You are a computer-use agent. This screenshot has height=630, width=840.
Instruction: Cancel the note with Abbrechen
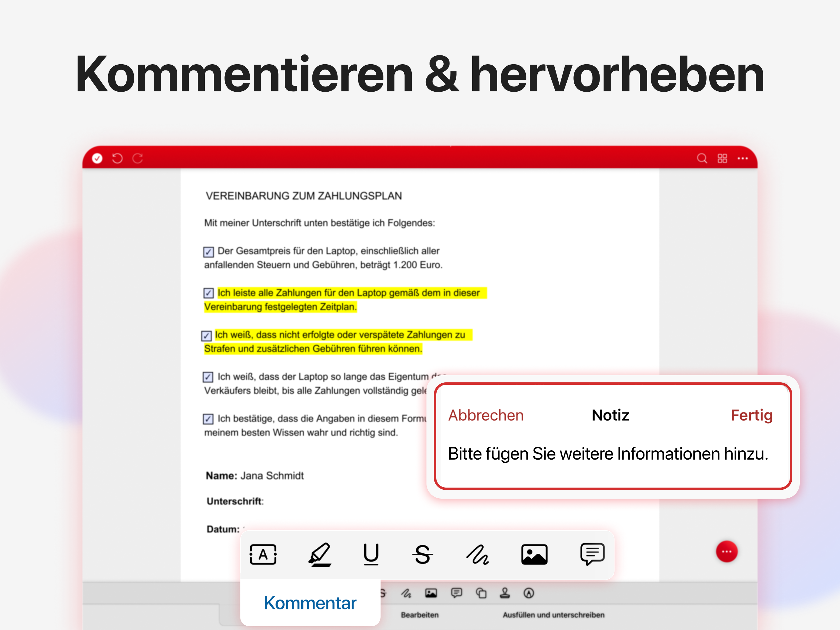pyautogui.click(x=486, y=415)
